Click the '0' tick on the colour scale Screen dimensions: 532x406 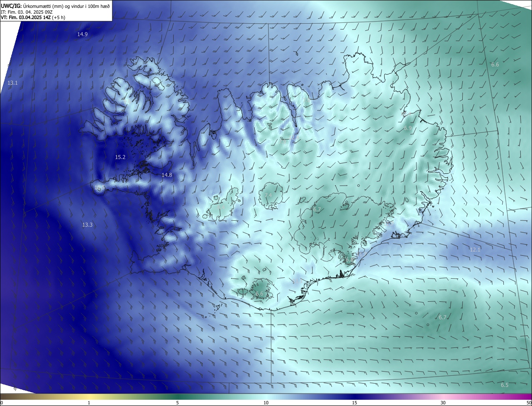click(x=2, y=403)
